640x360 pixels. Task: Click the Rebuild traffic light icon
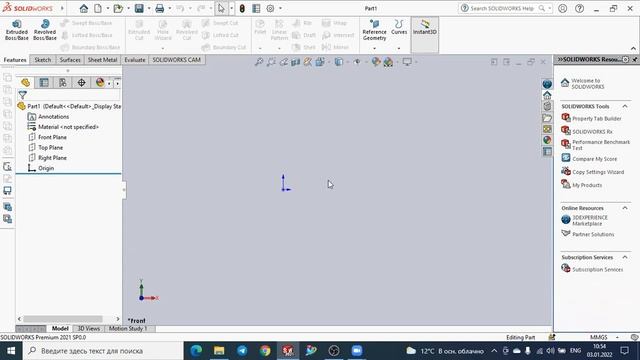[242, 8]
